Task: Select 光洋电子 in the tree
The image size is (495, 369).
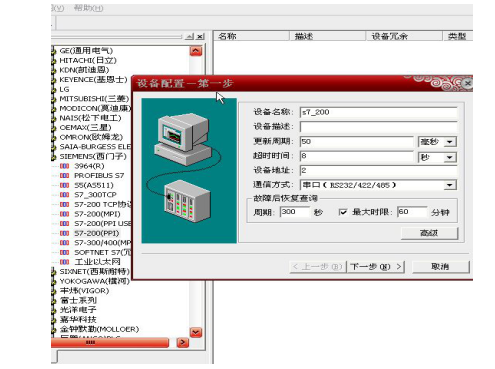Action: 78,310
